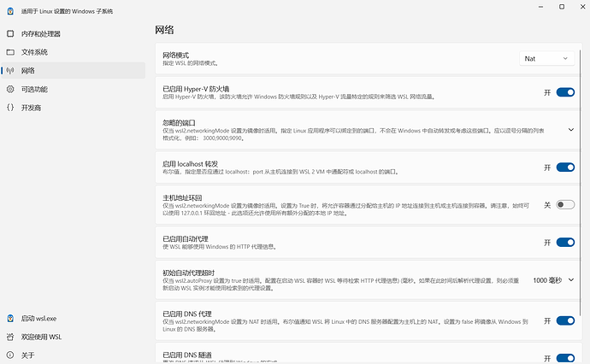Close the WSL settings window
Image resolution: width=590 pixels, height=364 pixels.
point(582,7)
